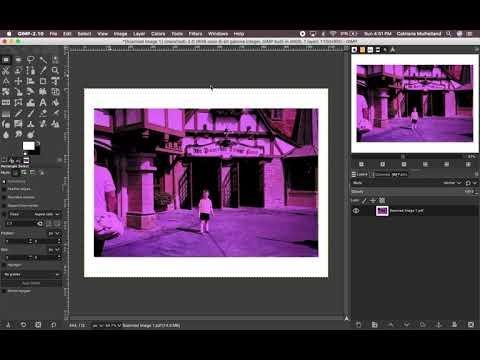The image size is (480, 360).
Task: Select the Bucket Fill tool
Action: 55,102
